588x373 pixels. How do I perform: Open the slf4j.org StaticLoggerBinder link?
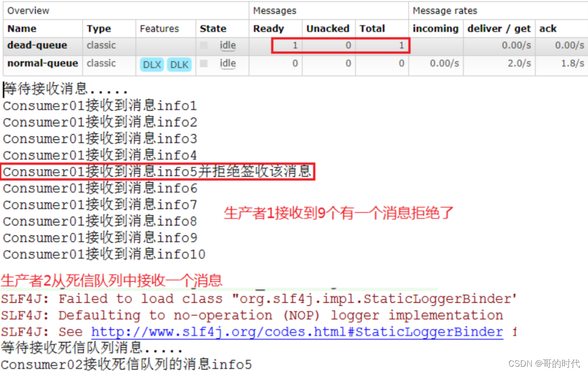tap(297, 332)
